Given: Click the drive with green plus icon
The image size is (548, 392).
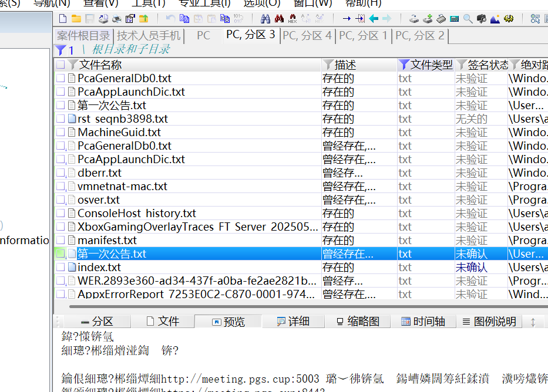Looking at the screenshot, I should (x=428, y=19).
